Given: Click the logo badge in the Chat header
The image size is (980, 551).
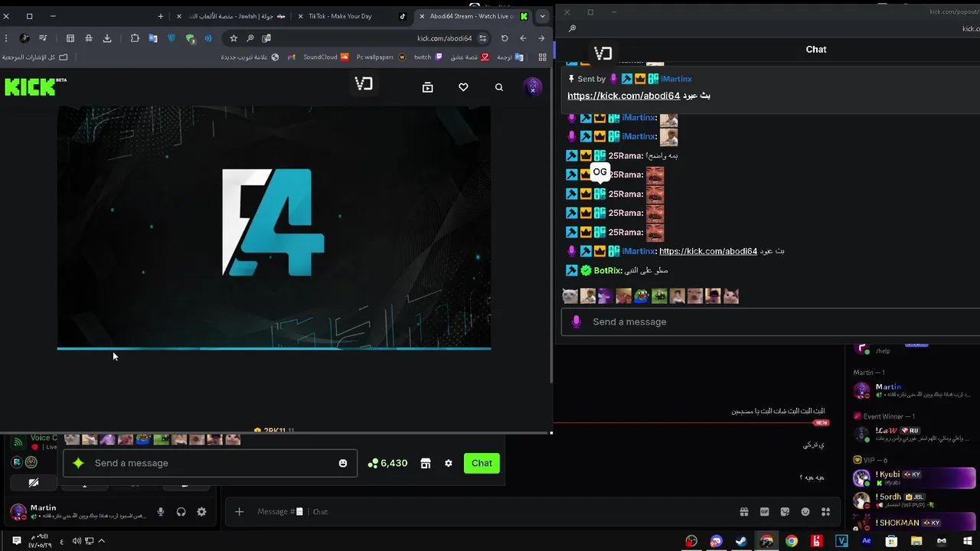Looking at the screenshot, I should [x=603, y=53].
